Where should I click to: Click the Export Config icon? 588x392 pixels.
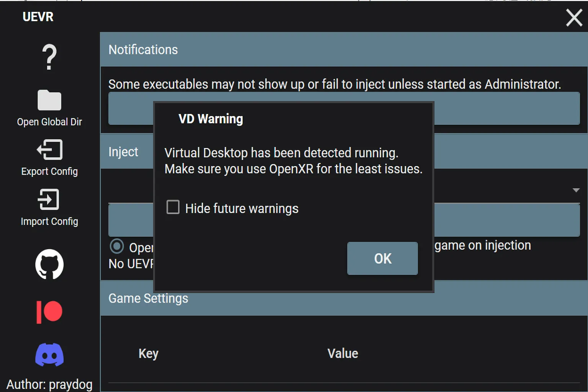[x=49, y=150]
